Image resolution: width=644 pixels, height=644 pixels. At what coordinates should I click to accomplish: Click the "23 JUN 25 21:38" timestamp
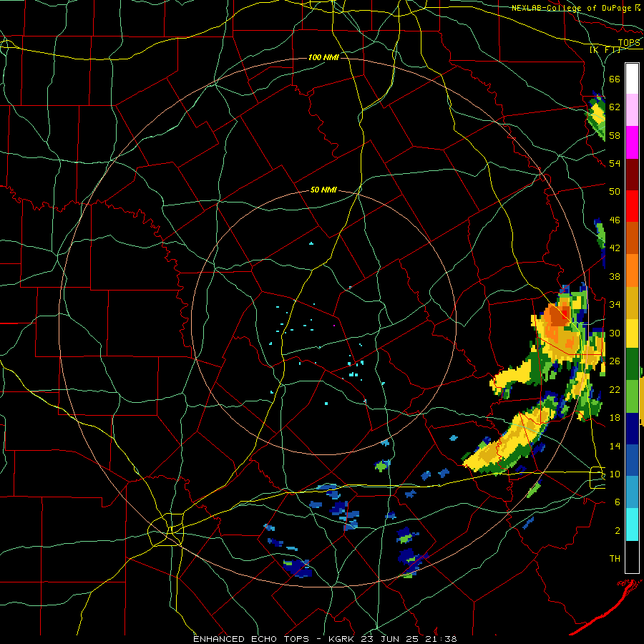coord(409,639)
